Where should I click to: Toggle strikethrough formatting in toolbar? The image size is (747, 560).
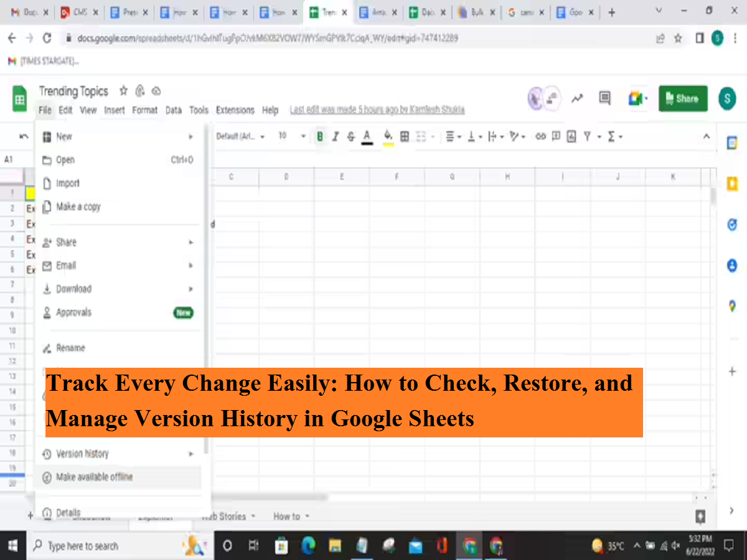click(x=351, y=137)
